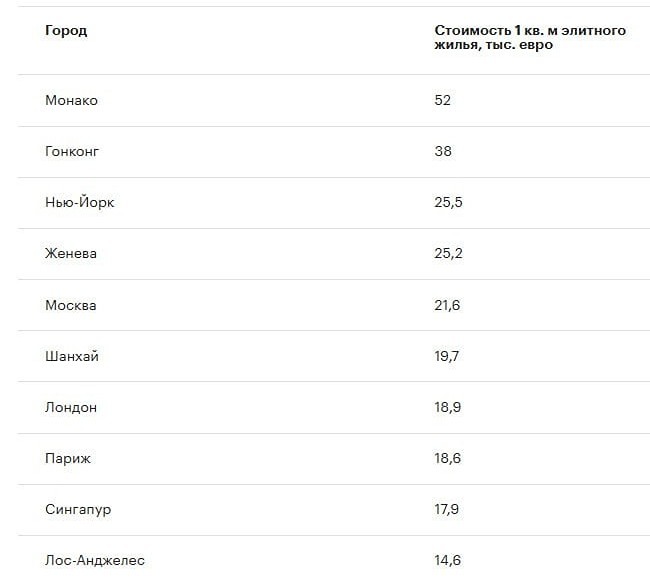
Task: Select the "Женева" city cell
Action: click(x=71, y=253)
